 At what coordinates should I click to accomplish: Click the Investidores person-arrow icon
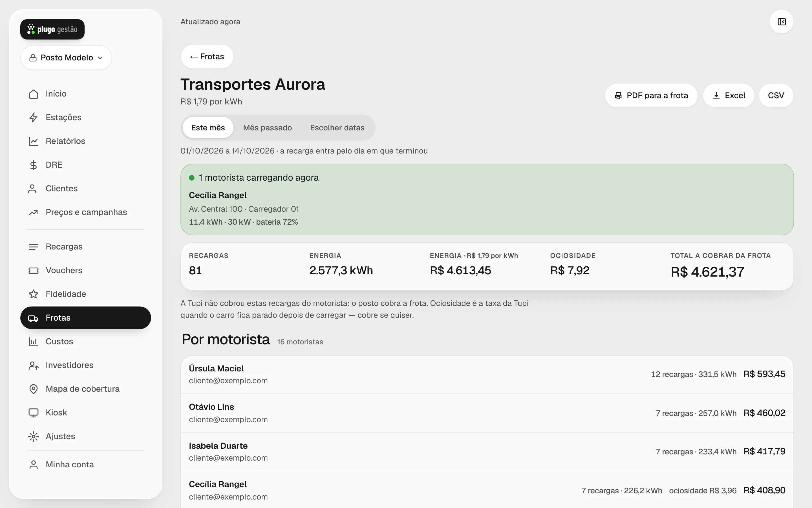pos(33,365)
